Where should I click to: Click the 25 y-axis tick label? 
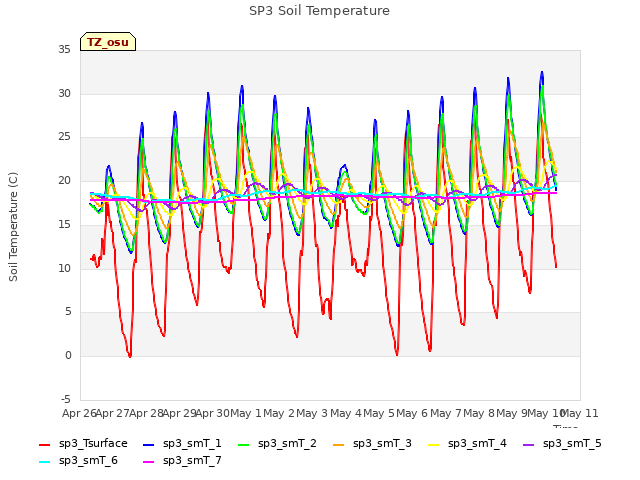[64, 137]
